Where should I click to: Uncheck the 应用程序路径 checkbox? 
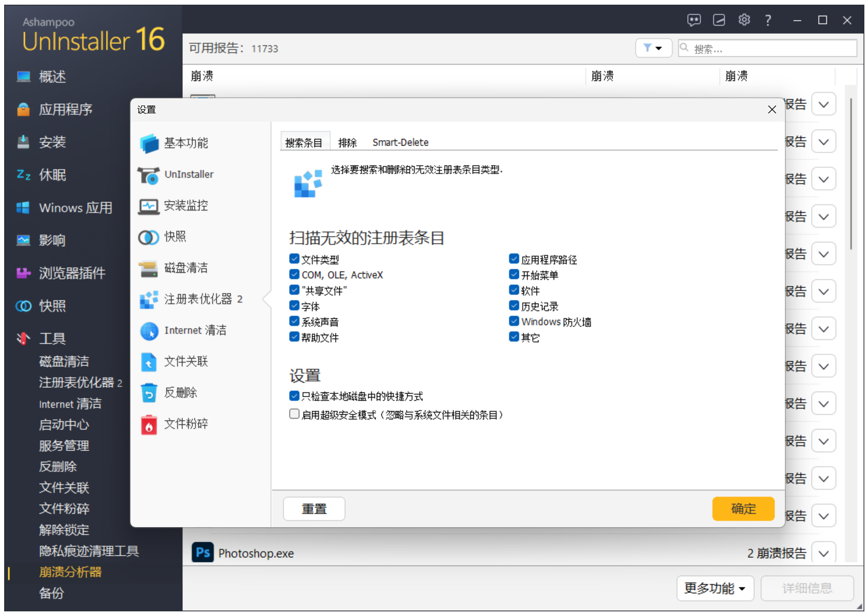[514, 259]
